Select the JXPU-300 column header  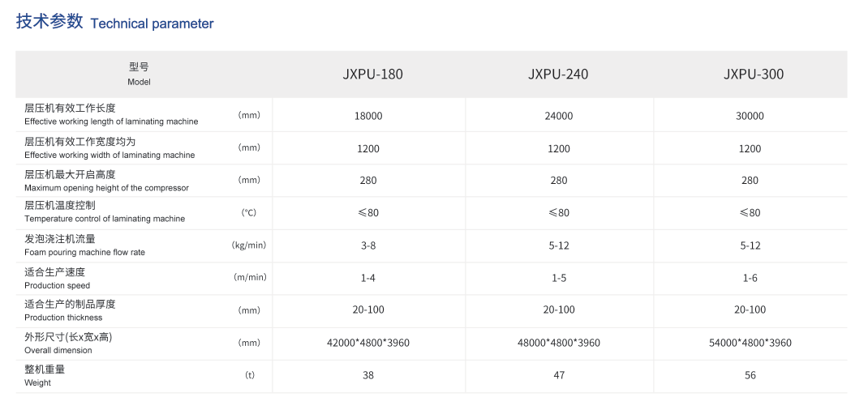[754, 74]
